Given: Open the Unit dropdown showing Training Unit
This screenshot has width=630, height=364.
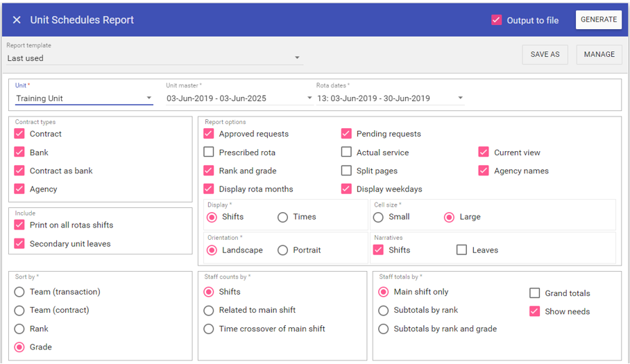Looking at the screenshot, I should pyautogui.click(x=148, y=98).
